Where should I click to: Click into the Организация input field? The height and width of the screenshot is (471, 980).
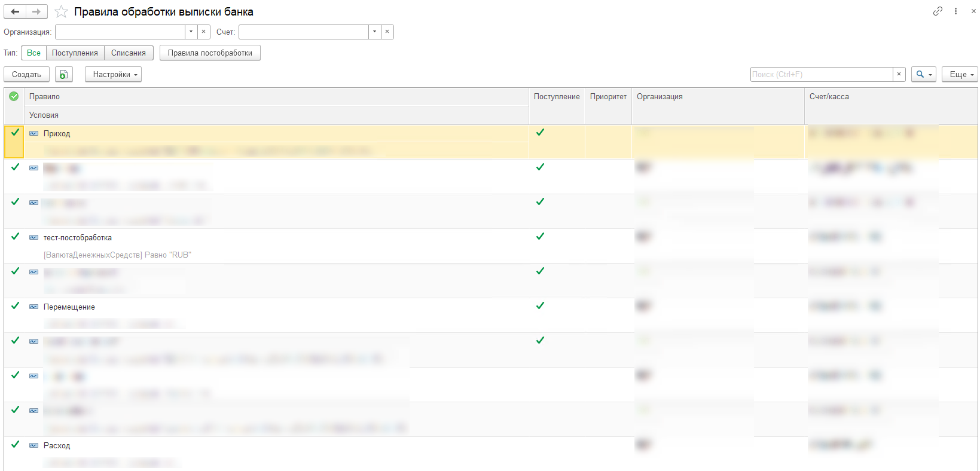120,32
